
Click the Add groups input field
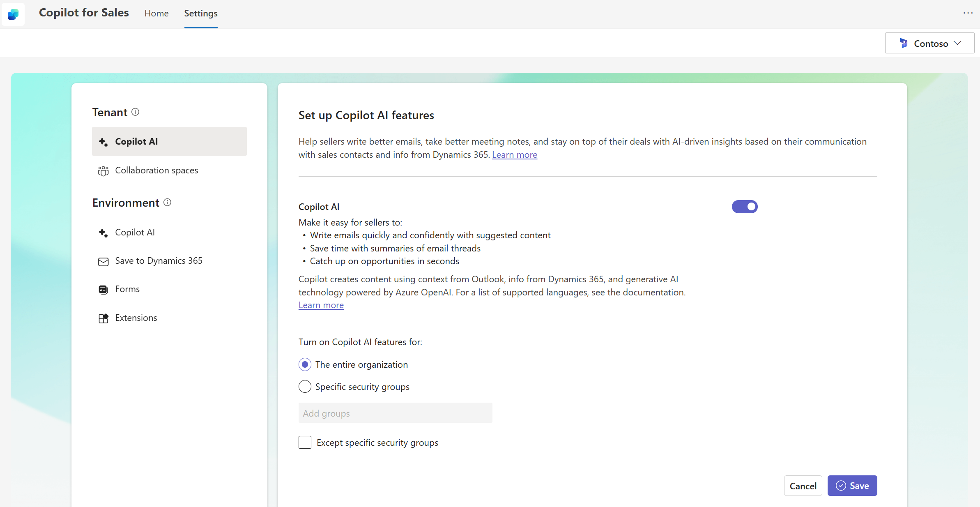395,413
